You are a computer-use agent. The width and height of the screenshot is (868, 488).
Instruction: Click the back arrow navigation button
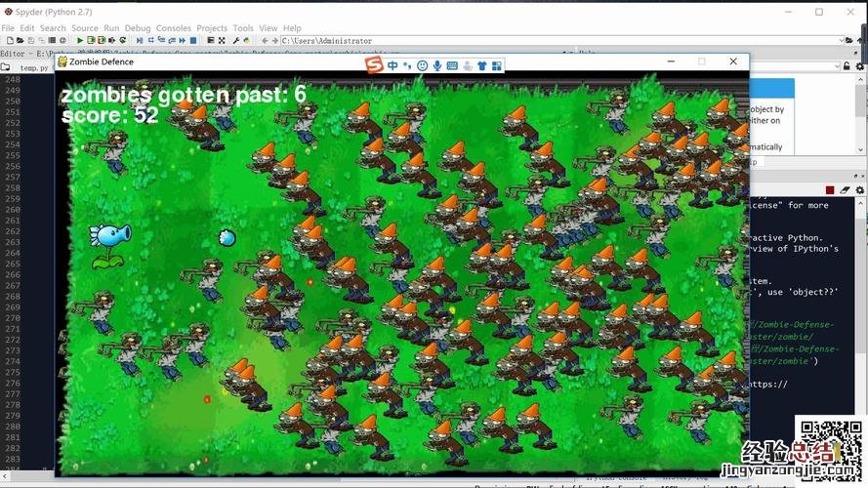264,41
